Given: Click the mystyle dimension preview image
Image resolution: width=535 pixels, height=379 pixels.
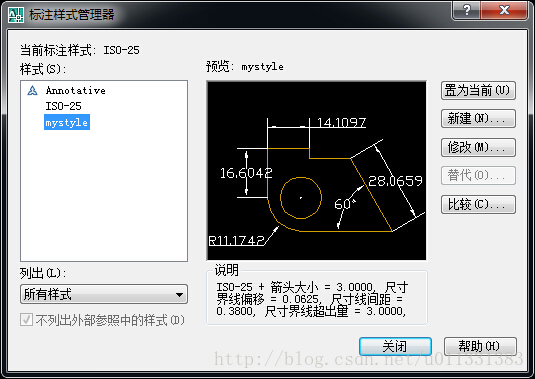Looking at the screenshot, I should [316, 171].
